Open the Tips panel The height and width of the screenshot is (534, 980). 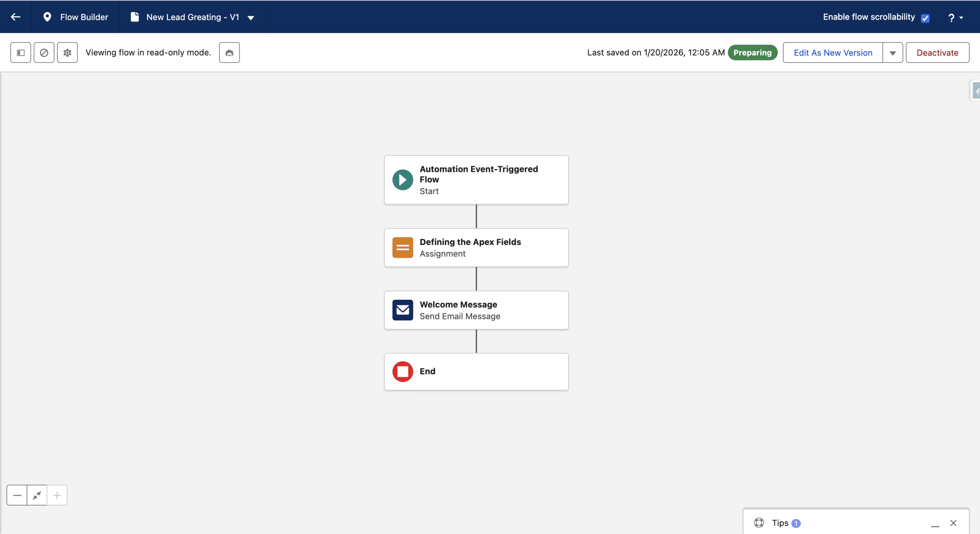coord(780,523)
